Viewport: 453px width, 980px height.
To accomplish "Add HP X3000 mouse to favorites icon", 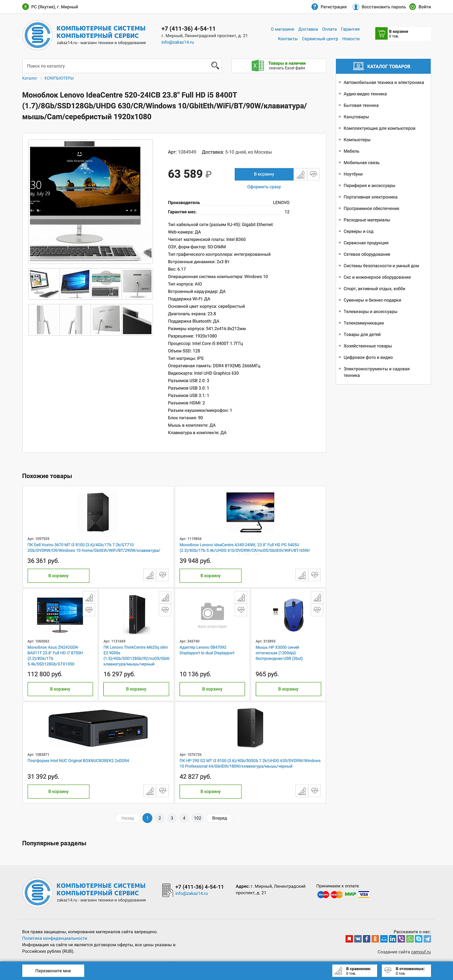I will (x=317, y=610).
